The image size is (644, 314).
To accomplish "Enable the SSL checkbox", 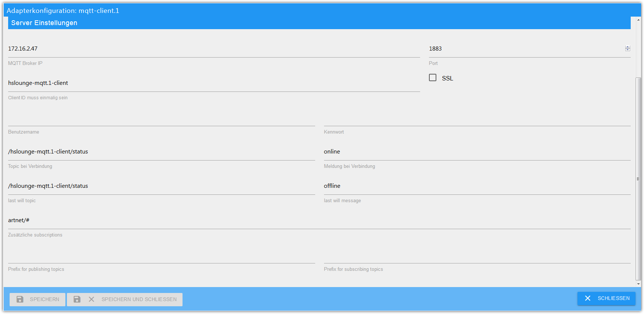I will coord(433,77).
